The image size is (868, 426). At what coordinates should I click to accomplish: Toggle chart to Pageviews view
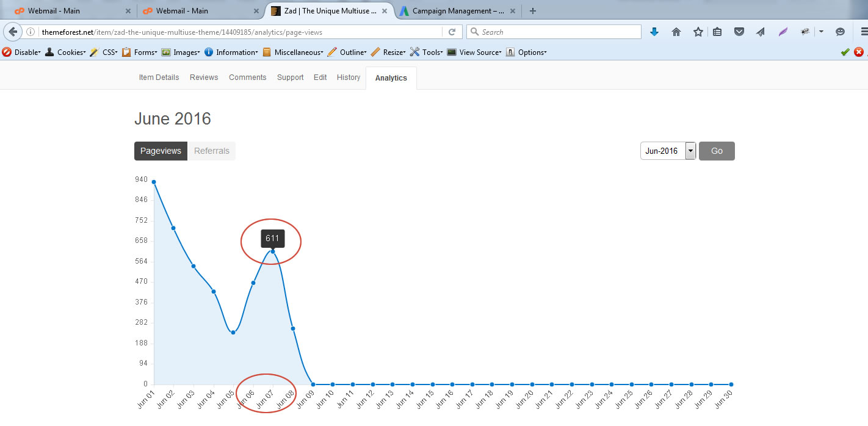pos(161,151)
